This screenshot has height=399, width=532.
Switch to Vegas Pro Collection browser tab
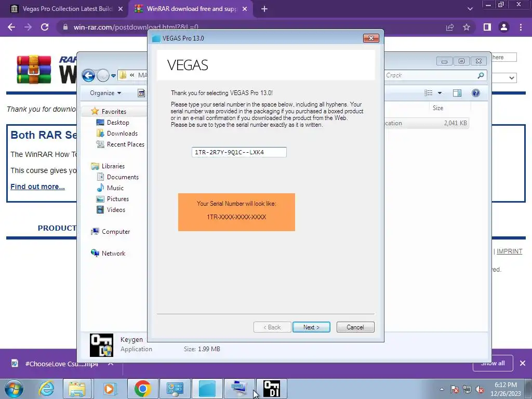click(x=67, y=9)
